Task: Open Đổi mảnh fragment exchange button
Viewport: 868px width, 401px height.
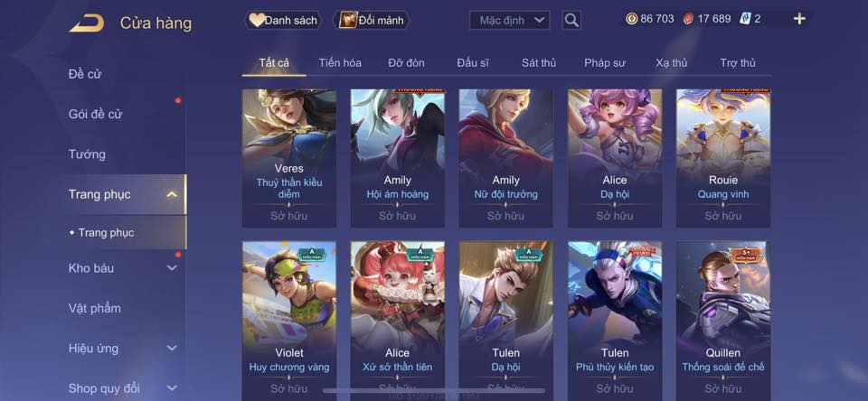Action: click(x=371, y=21)
